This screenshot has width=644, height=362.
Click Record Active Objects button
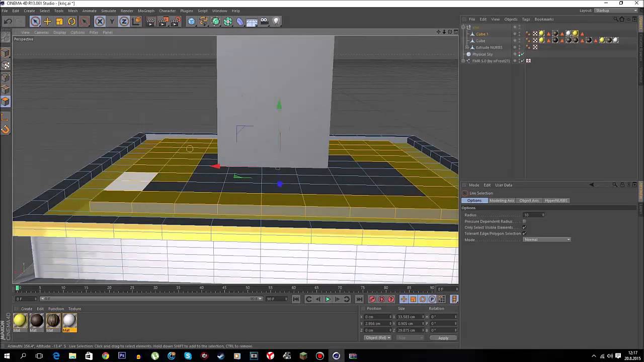click(x=372, y=299)
